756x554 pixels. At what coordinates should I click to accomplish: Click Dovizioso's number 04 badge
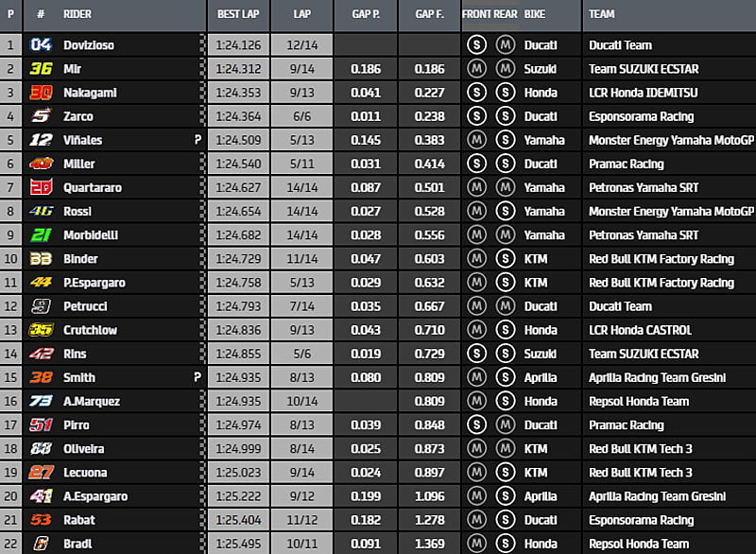(x=41, y=44)
